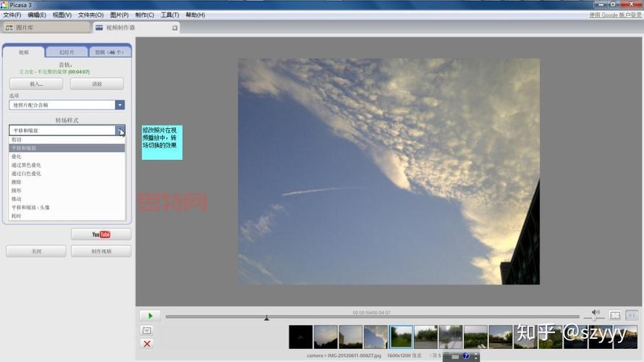This screenshot has width=644, height=362.
Task: Switch to the 幻灯片 tab
Action: tap(67, 52)
